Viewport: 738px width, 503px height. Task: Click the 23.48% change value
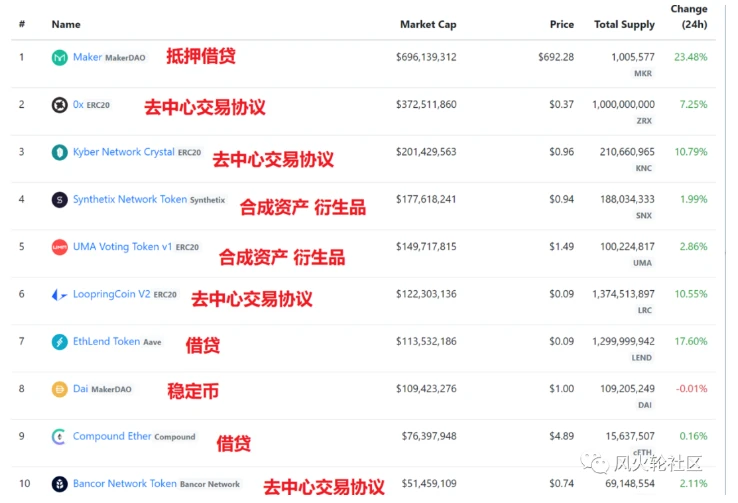pyautogui.click(x=691, y=57)
